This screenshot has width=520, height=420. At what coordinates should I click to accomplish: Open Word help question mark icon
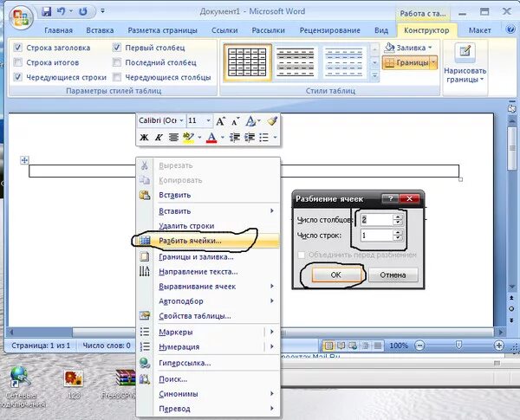point(510,29)
